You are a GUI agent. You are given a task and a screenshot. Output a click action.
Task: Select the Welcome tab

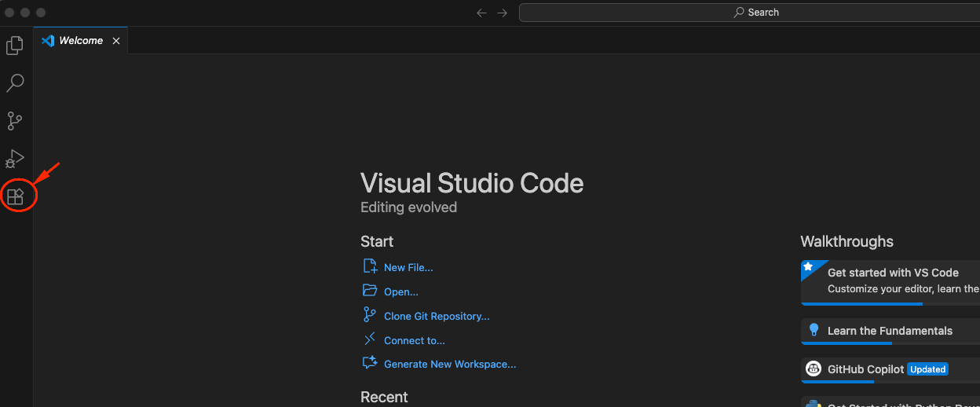(x=81, y=40)
